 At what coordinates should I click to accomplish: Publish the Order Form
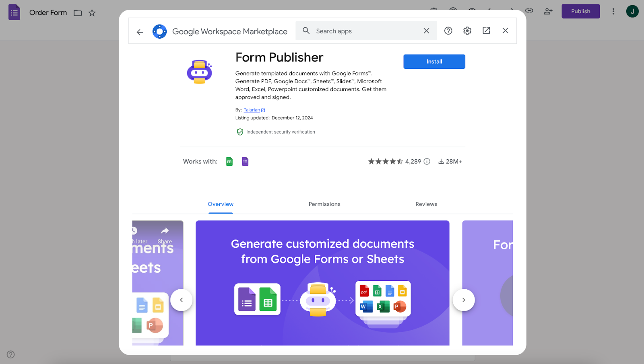tap(581, 11)
